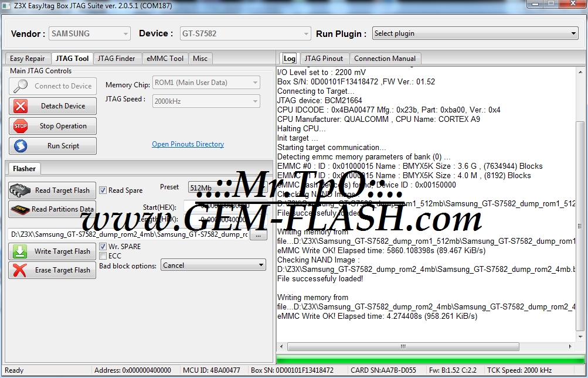Open Pinouts Directory link
588x378 pixels.
coord(188,144)
